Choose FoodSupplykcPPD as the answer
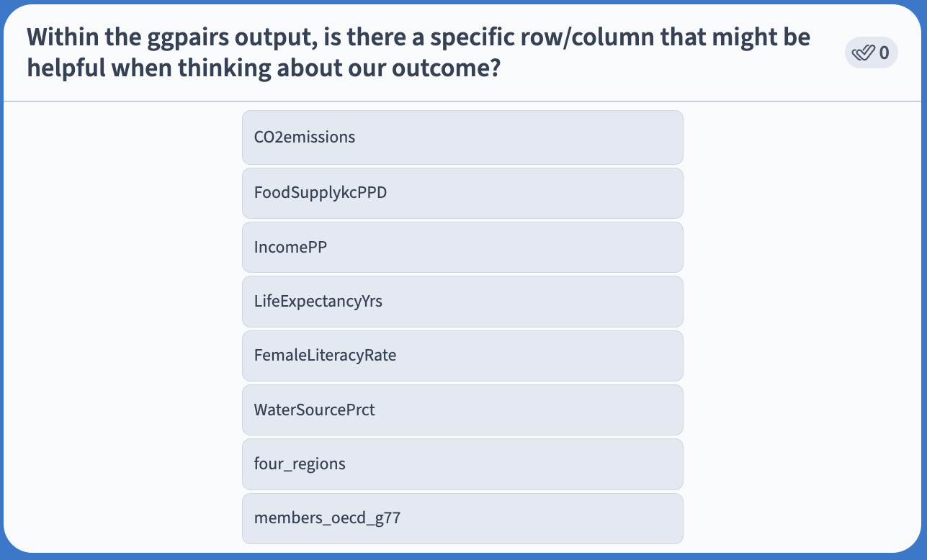Viewport: 927px width, 560px height. [462, 193]
